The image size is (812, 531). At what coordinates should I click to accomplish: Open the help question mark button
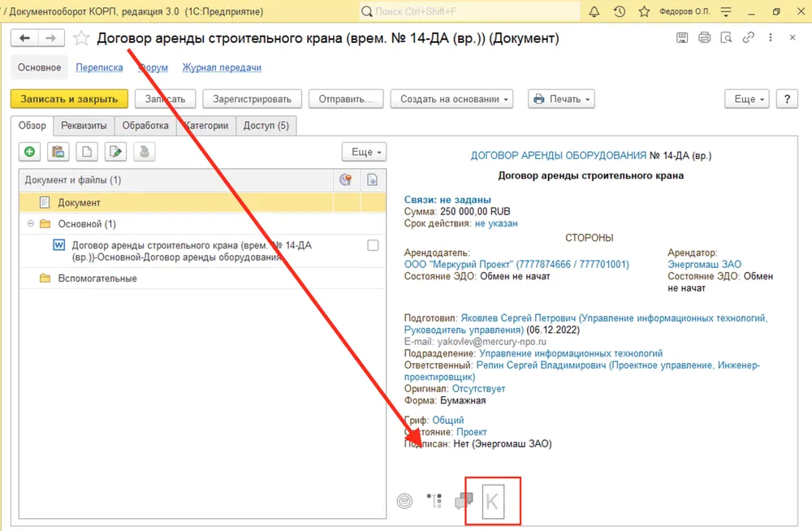coord(787,99)
